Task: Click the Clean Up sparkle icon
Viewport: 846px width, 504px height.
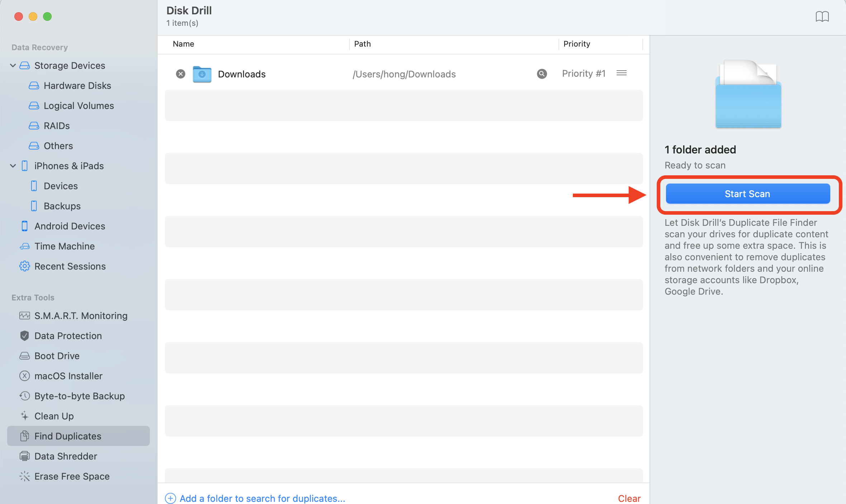Action: click(24, 416)
